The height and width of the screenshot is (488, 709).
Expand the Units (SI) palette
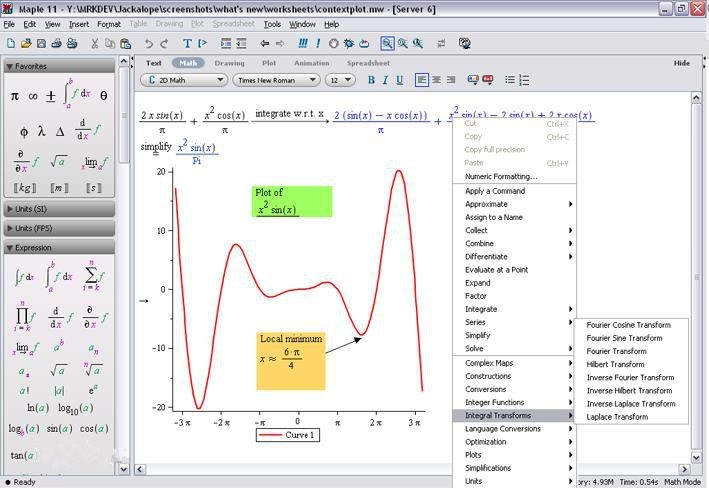(59, 209)
